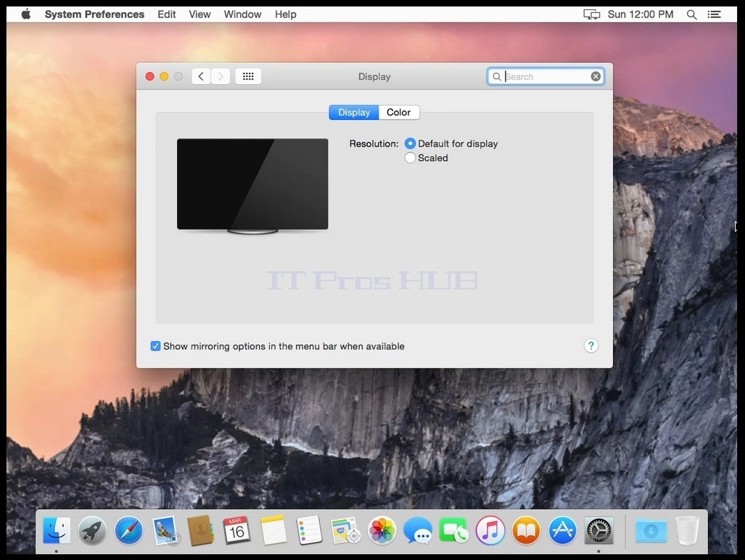Image resolution: width=745 pixels, height=560 pixels.
Task: Open Safari from the Dock
Action: (128, 530)
